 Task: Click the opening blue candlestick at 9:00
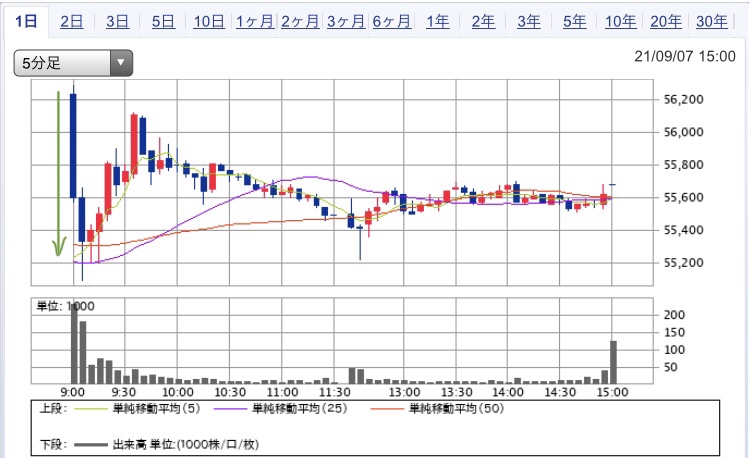[x=73, y=146]
